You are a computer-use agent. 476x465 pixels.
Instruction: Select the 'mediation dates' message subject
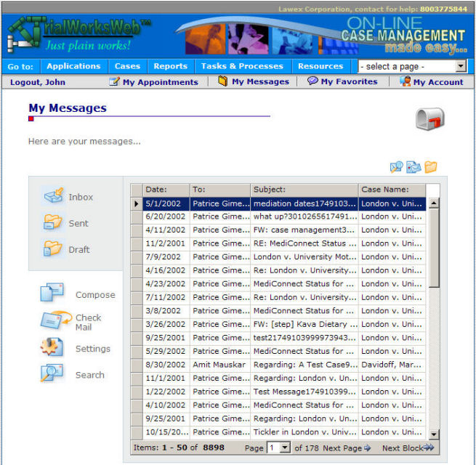[304, 203]
